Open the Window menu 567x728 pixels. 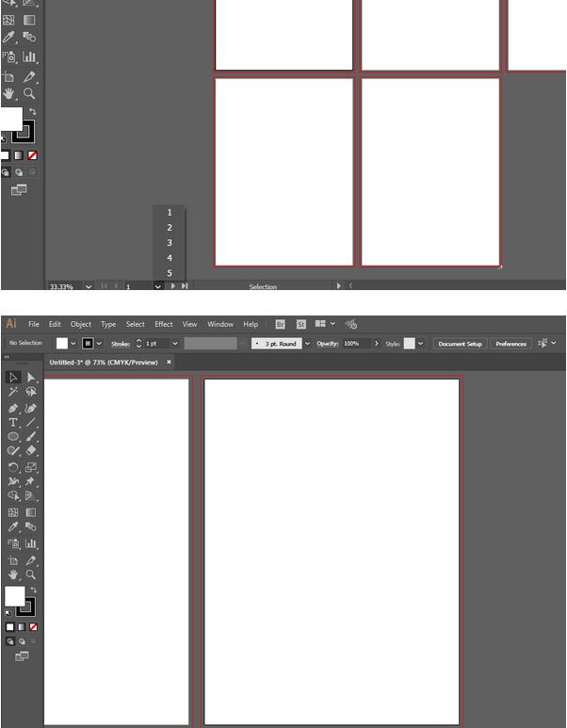click(x=220, y=324)
